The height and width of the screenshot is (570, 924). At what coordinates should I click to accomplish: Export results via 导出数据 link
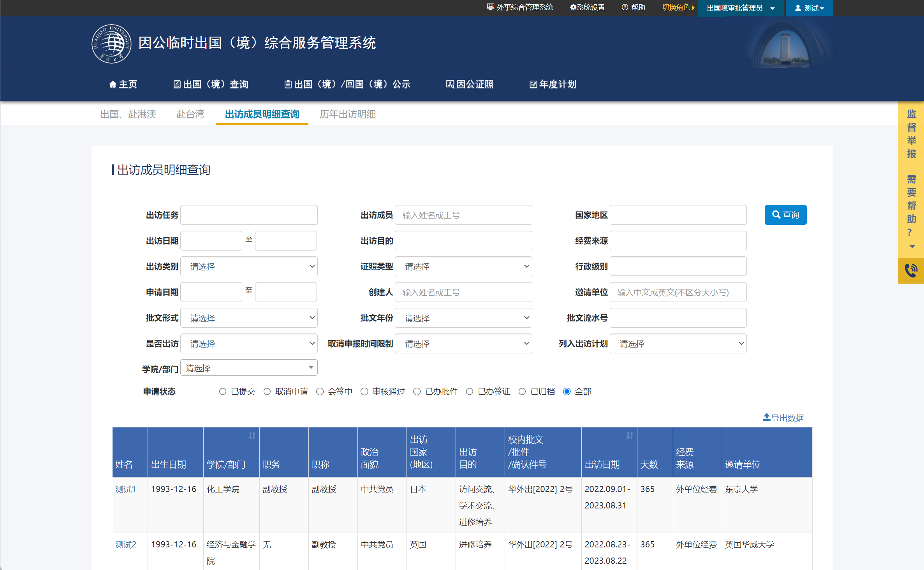pyautogui.click(x=783, y=417)
